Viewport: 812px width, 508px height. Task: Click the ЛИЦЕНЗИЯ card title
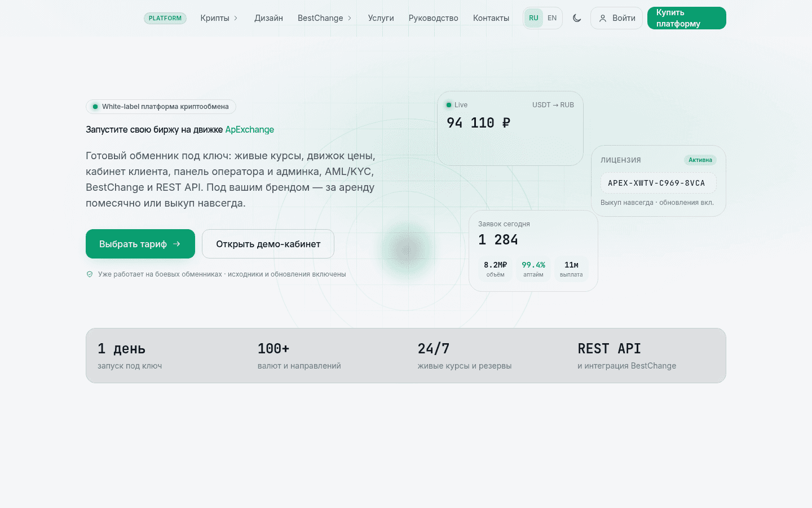(x=621, y=160)
